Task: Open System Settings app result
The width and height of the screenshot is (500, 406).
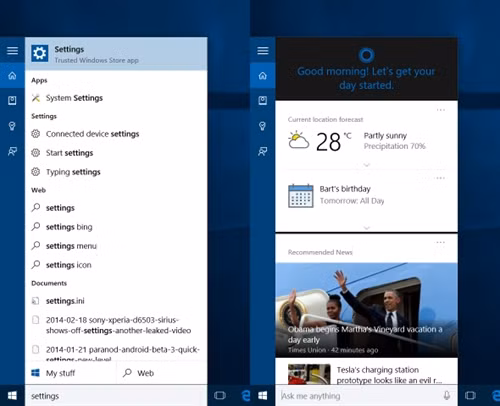Action: point(116,98)
